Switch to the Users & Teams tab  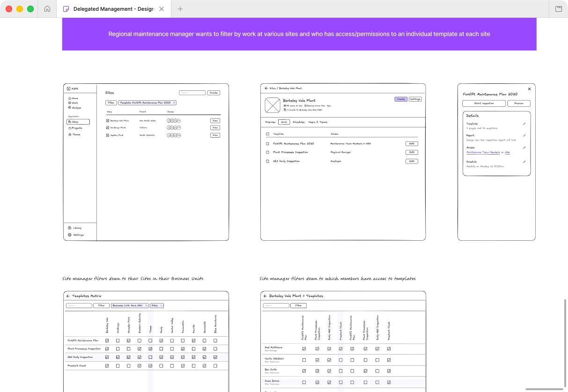tap(318, 122)
